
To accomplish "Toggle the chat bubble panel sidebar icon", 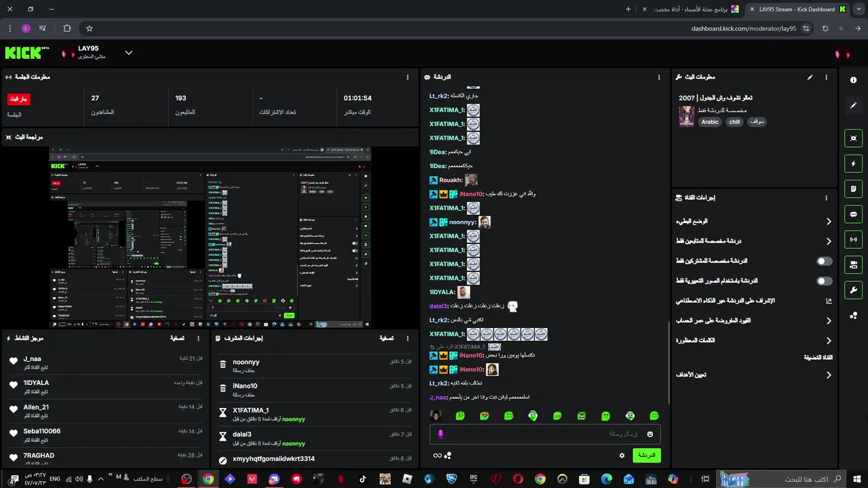I will click(853, 214).
